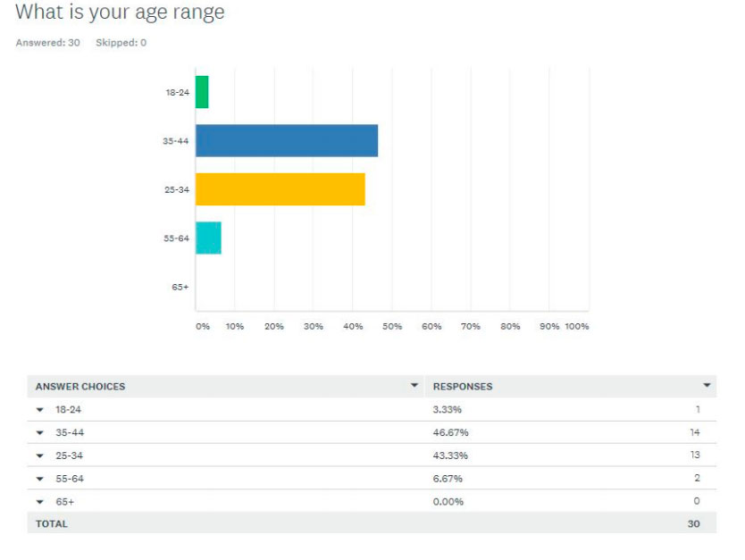Expand the 35-44 answer row arrow
745x560 pixels.
tap(40, 433)
